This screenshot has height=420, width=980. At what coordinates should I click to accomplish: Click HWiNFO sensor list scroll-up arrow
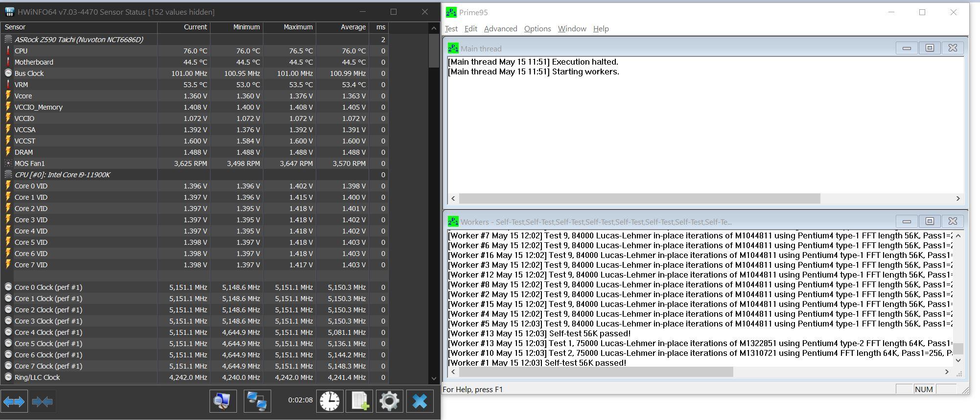click(x=434, y=28)
